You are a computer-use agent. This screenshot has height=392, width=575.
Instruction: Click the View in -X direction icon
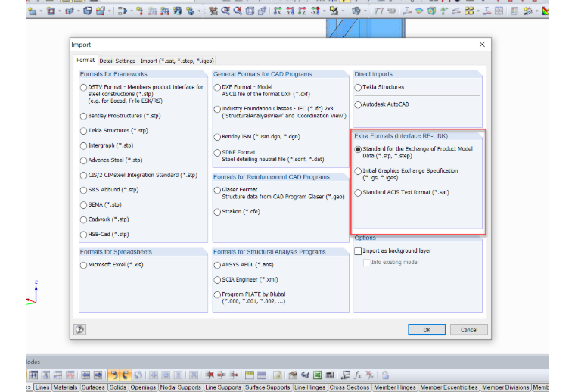pyautogui.click(x=315, y=11)
